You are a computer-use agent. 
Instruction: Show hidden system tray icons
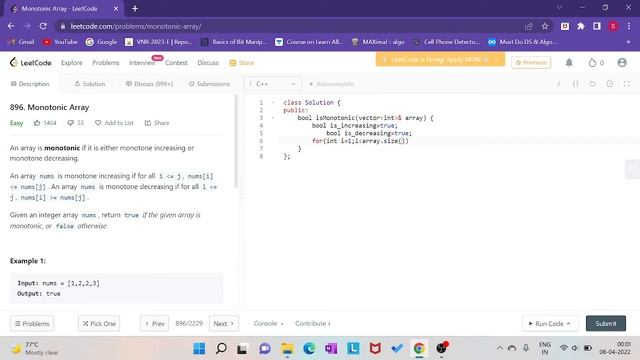(x=500, y=348)
